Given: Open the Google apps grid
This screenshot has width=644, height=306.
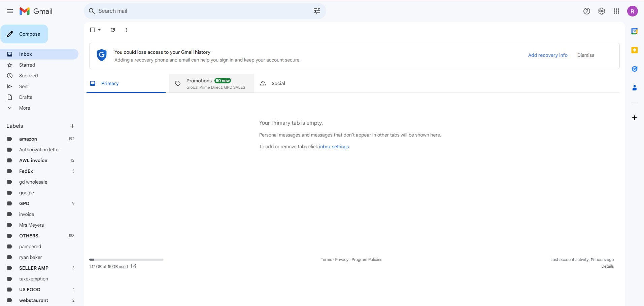Looking at the screenshot, I should pyautogui.click(x=616, y=11).
